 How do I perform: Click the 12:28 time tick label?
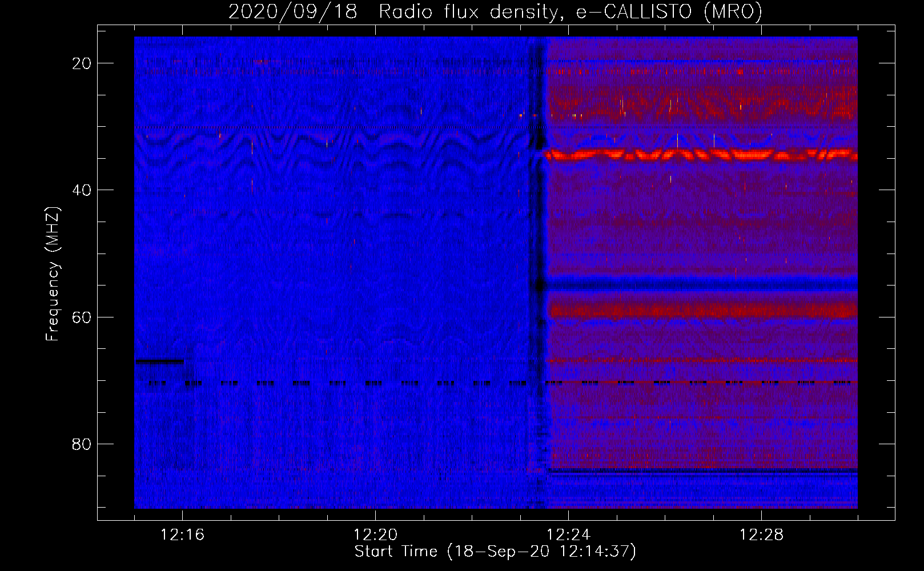coord(761,535)
